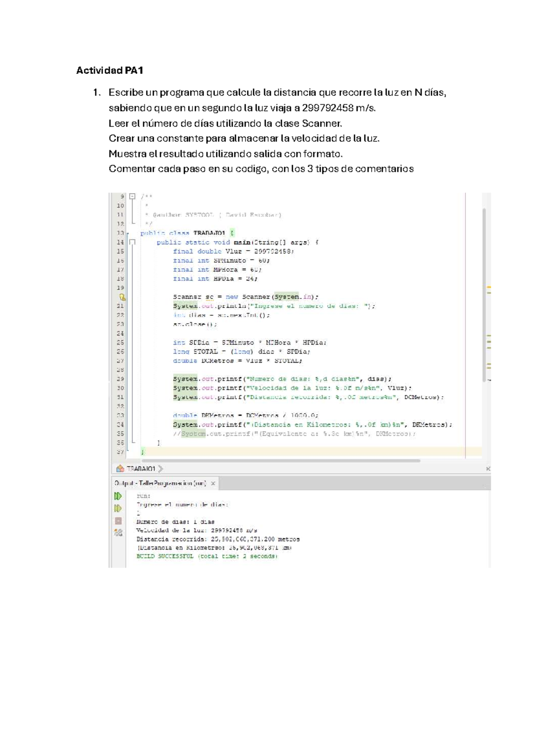Click the 'Distancia recorrida' output line
535x756 pixels.
(x=218, y=539)
